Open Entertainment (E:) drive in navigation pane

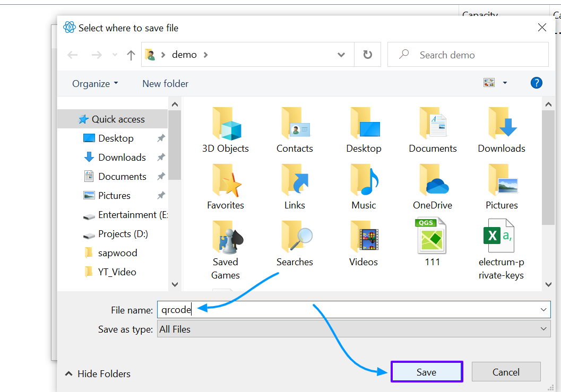125,215
